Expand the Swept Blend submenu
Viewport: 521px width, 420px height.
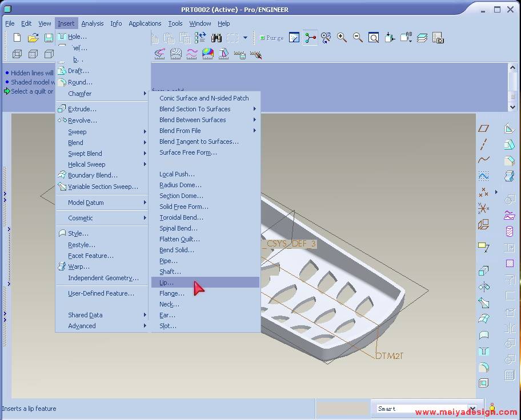coord(102,154)
